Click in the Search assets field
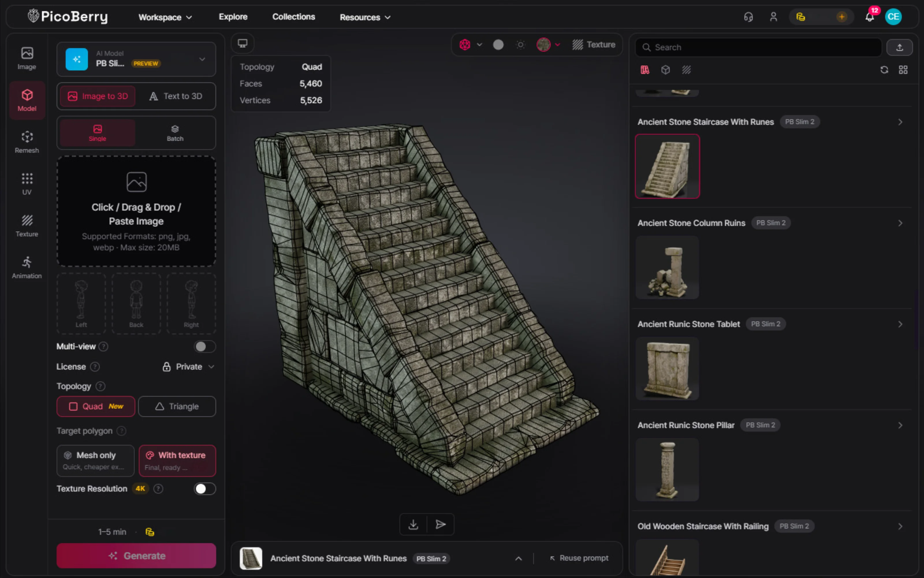924x578 pixels. [758, 47]
